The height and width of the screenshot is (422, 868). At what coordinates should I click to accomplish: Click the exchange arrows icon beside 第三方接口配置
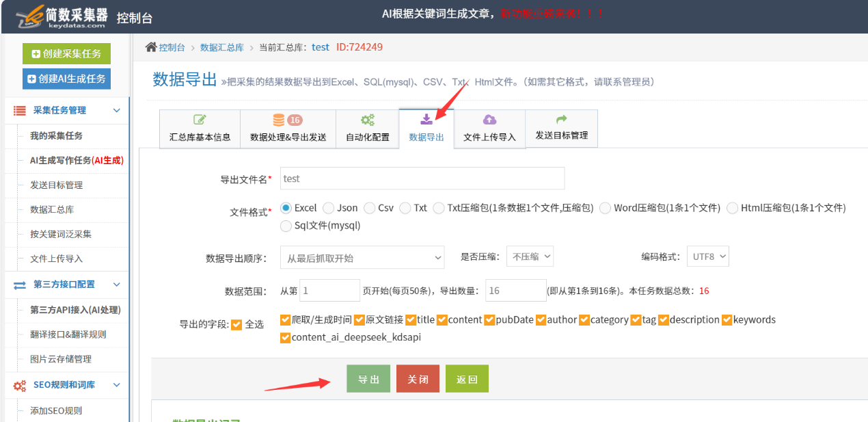coord(20,285)
